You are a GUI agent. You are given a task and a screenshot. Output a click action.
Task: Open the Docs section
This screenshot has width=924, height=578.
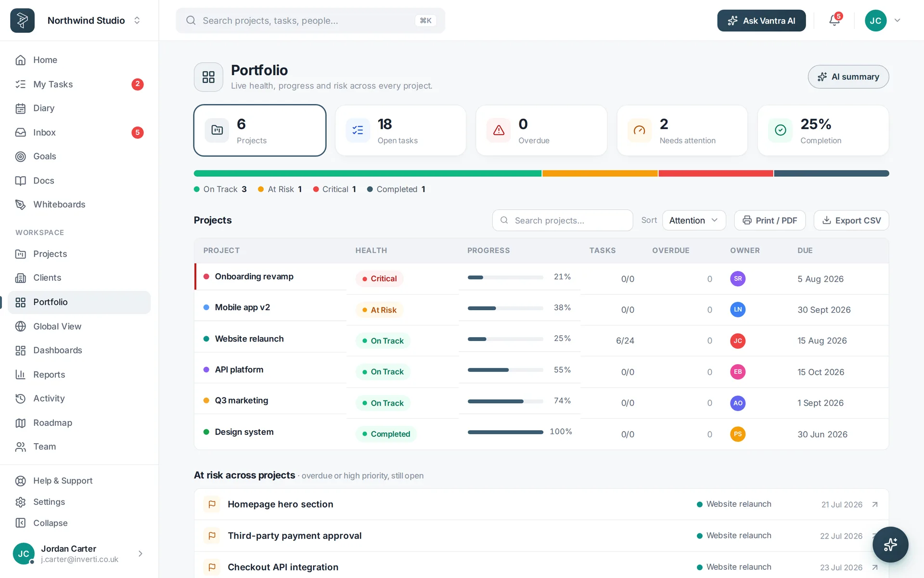coord(79,181)
